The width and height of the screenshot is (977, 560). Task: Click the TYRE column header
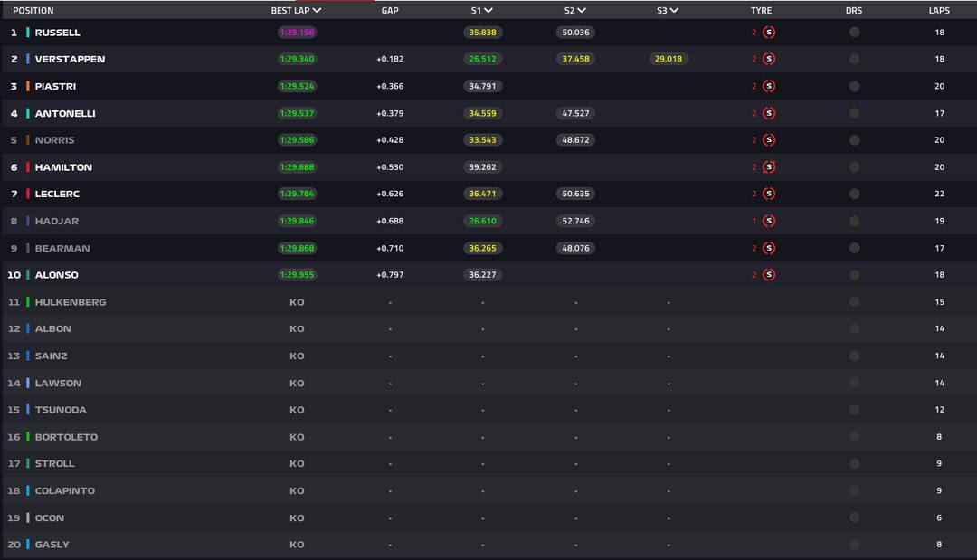click(761, 11)
